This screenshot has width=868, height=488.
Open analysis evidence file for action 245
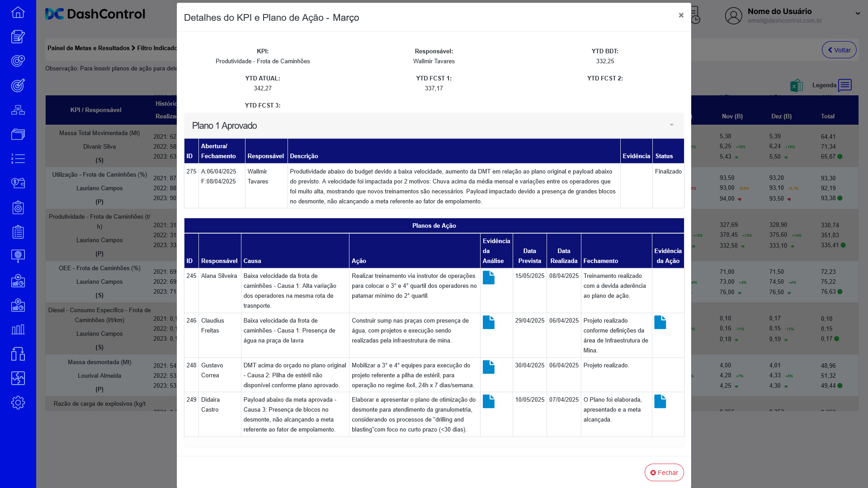[488, 277]
